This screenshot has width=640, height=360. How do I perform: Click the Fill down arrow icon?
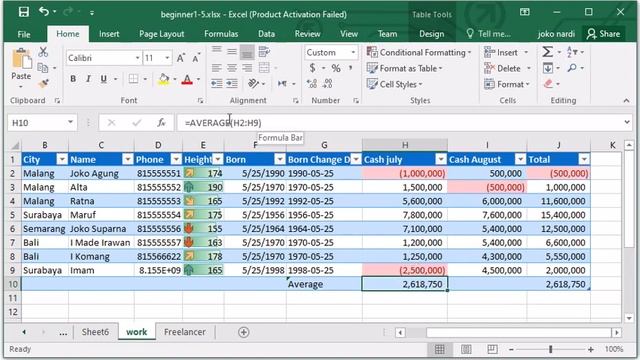click(547, 68)
